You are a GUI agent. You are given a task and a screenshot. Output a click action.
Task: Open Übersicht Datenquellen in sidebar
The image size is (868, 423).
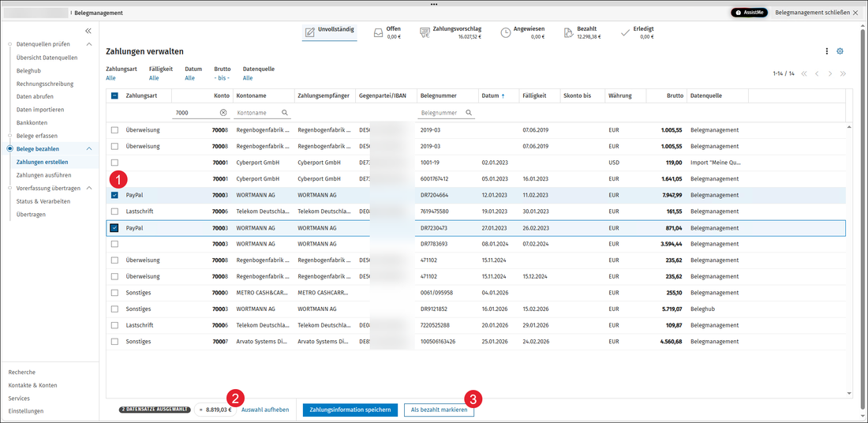[x=47, y=58]
